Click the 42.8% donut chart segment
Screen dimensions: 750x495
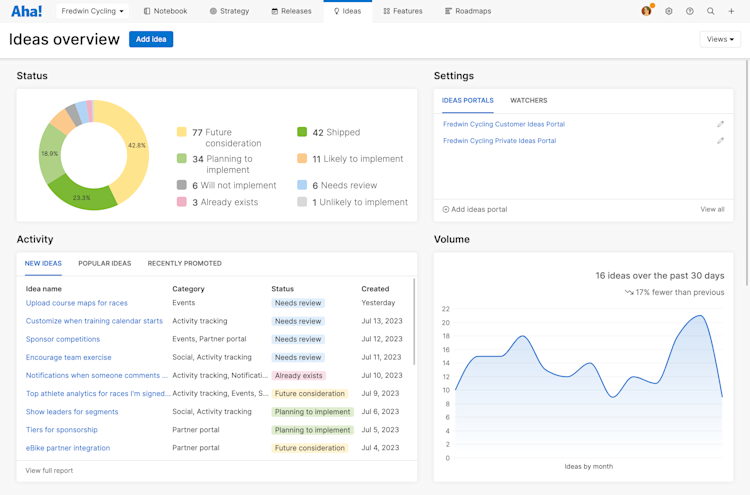[x=135, y=145]
